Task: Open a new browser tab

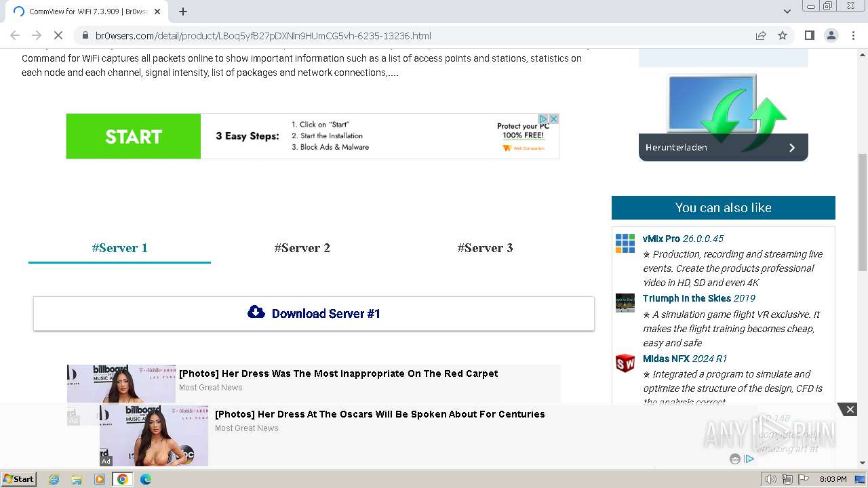Action: [183, 12]
